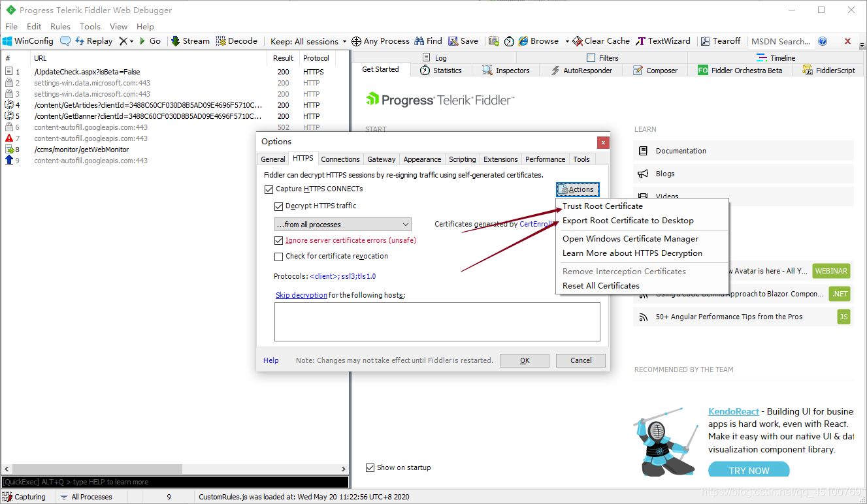Viewport: 867px width, 504px height.
Task: Open the Tools menu
Action: point(90,26)
